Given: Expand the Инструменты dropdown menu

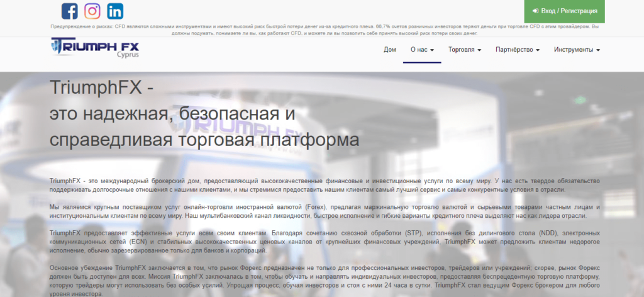Looking at the screenshot, I should [x=577, y=50].
